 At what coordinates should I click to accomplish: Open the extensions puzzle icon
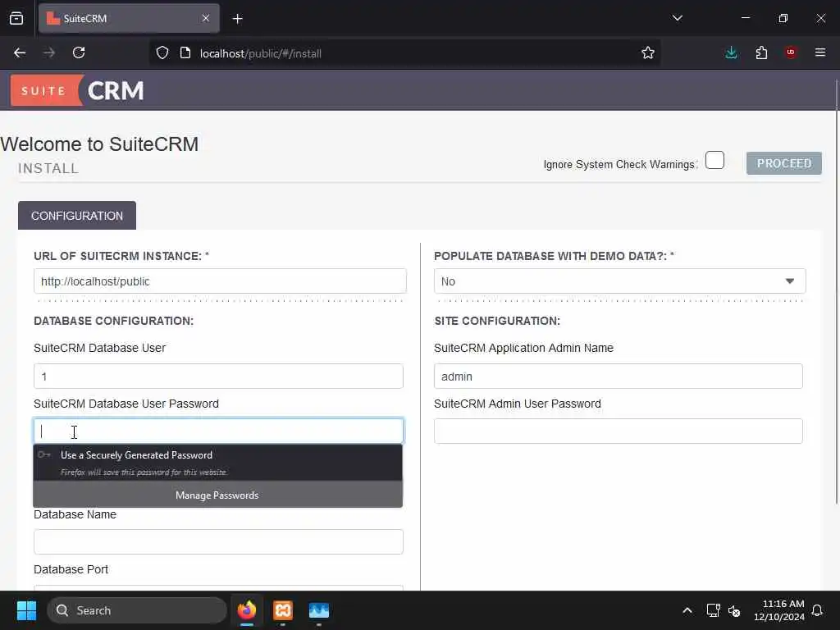(x=761, y=52)
